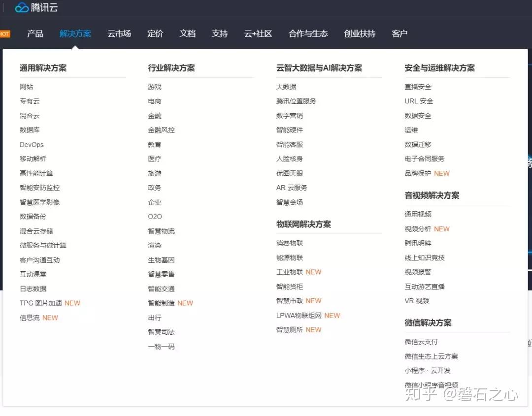This screenshot has width=532, height=416.
Task: Click the 智能安防监控 link
Action: pyautogui.click(x=40, y=188)
